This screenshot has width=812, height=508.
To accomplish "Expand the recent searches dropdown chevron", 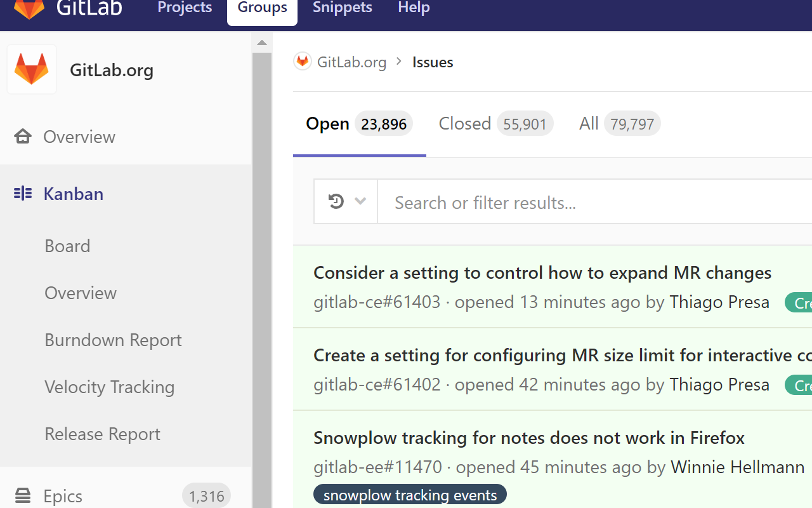I will [x=360, y=201].
